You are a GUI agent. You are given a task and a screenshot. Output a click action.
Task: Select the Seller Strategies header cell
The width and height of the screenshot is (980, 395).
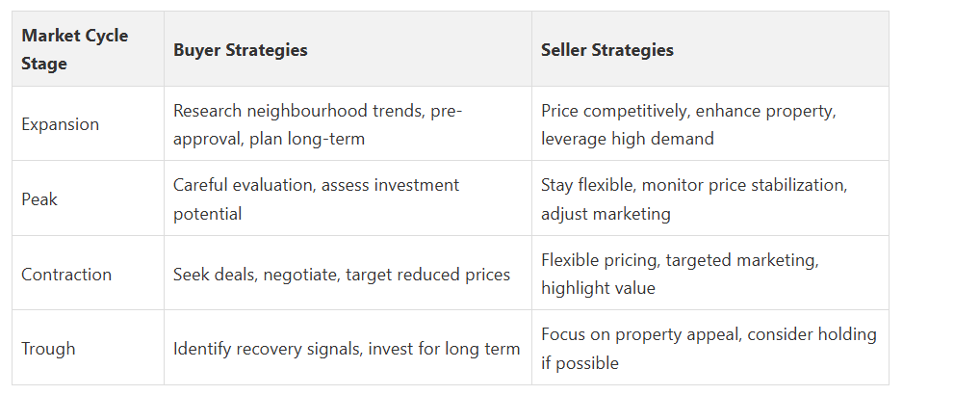[x=710, y=49]
